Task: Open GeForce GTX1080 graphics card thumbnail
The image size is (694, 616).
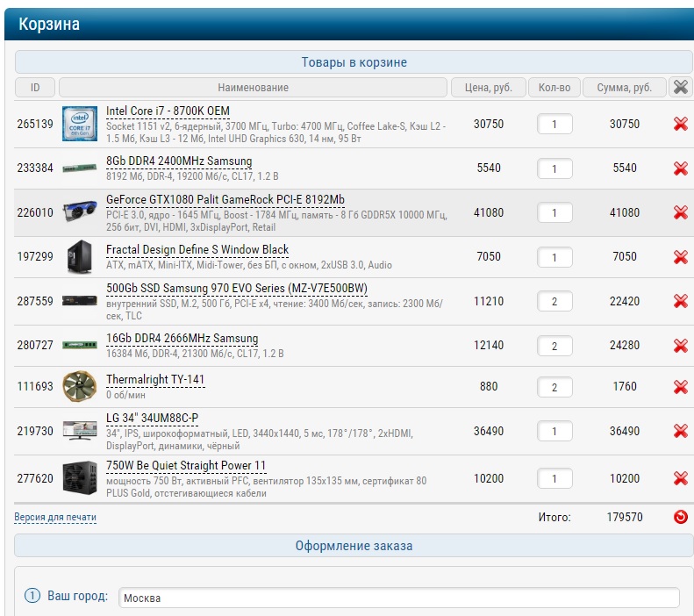Action: (x=80, y=212)
